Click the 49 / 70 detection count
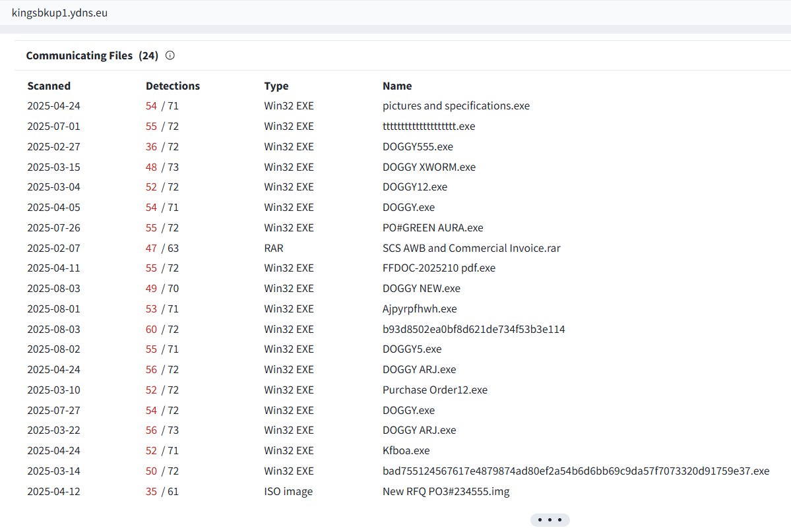The height and width of the screenshot is (532, 791). 162,289
